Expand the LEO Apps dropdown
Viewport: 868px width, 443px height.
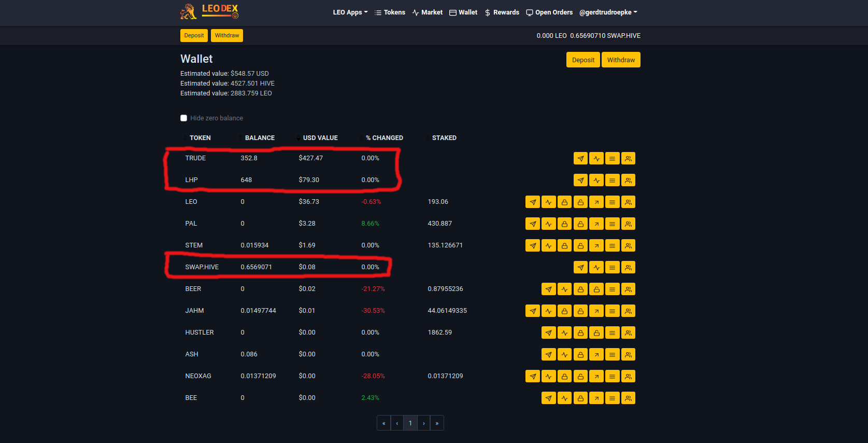pyautogui.click(x=350, y=12)
